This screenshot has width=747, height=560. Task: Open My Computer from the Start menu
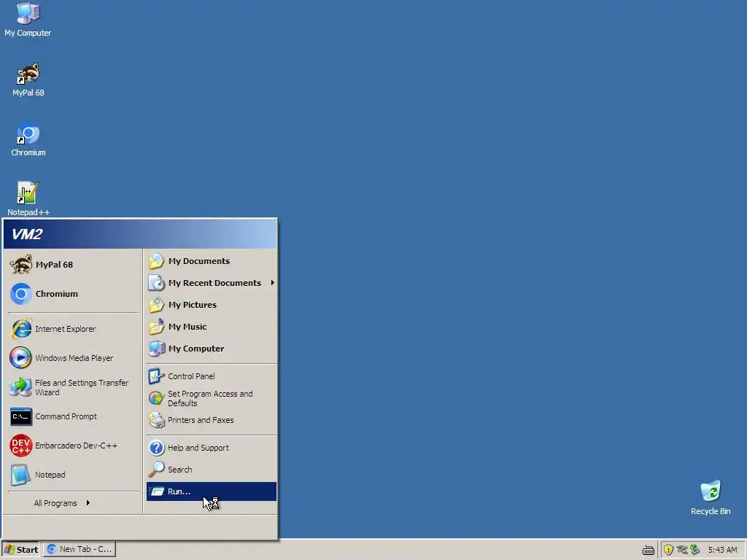click(212, 349)
